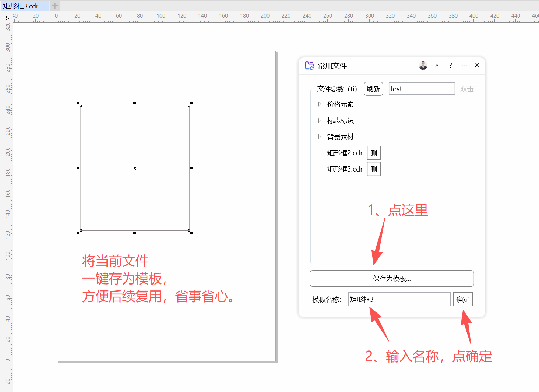539x392 pixels.
Task: Collapse the 常用文件 panel using caret icon
Action: click(437, 66)
